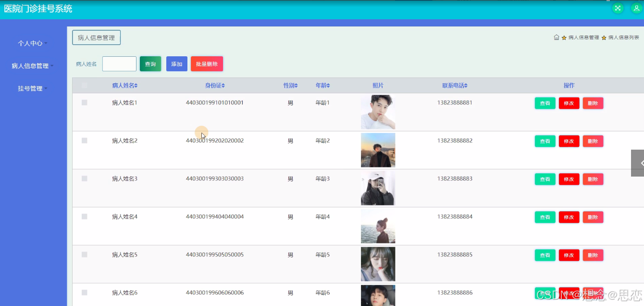This screenshot has height=306, width=644.
Task: Open the user profile icon in header
Action: click(x=636, y=8)
